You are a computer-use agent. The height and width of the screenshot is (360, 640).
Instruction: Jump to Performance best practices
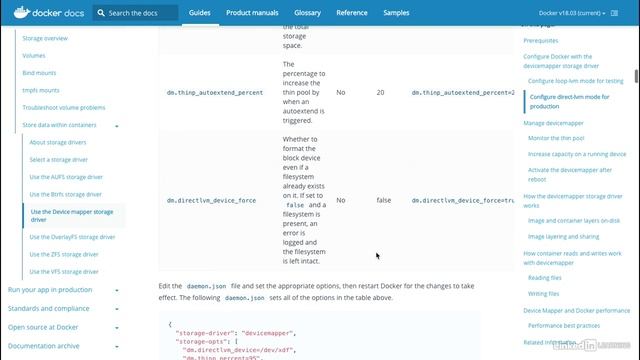[x=564, y=326]
